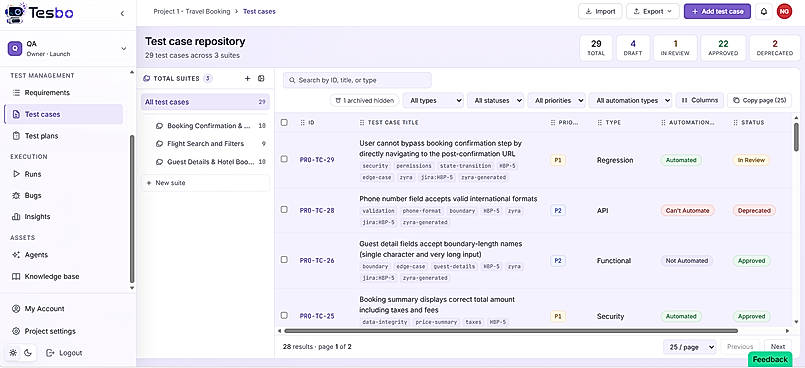Screen dimensions: 805x368
Task: Open the All statuses dropdown
Action: coord(495,101)
